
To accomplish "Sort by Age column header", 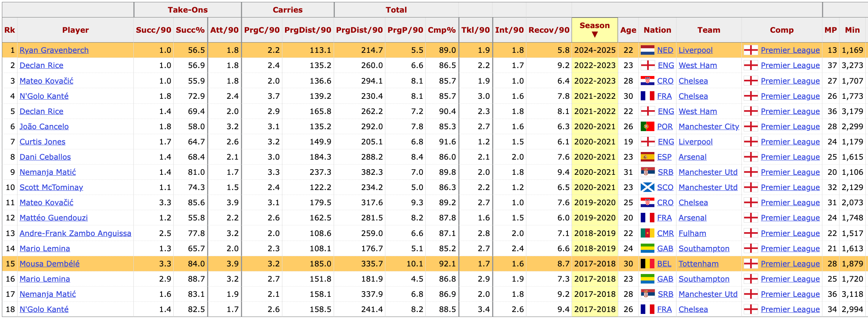I will 628,30.
